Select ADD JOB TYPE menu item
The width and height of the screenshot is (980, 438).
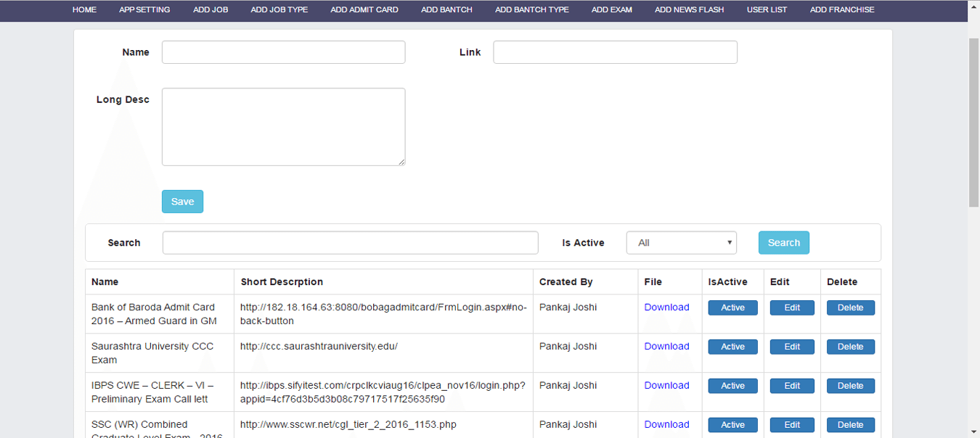click(x=279, y=9)
